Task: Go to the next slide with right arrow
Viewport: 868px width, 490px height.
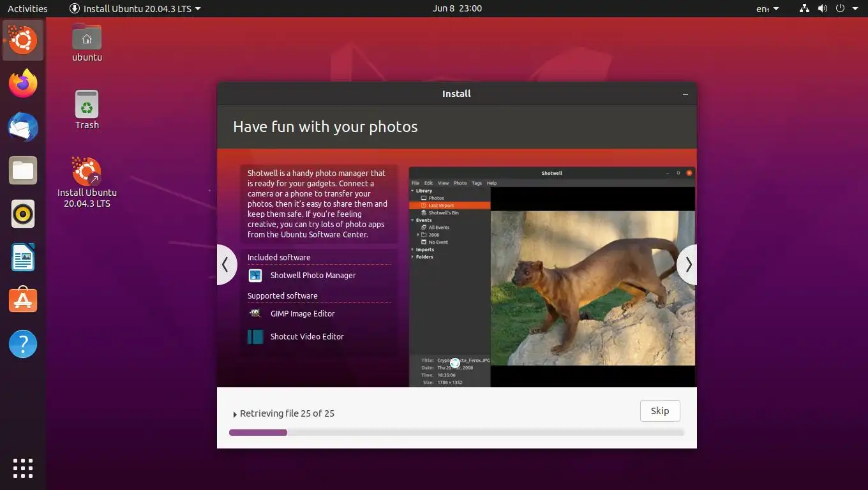Action: coord(687,264)
